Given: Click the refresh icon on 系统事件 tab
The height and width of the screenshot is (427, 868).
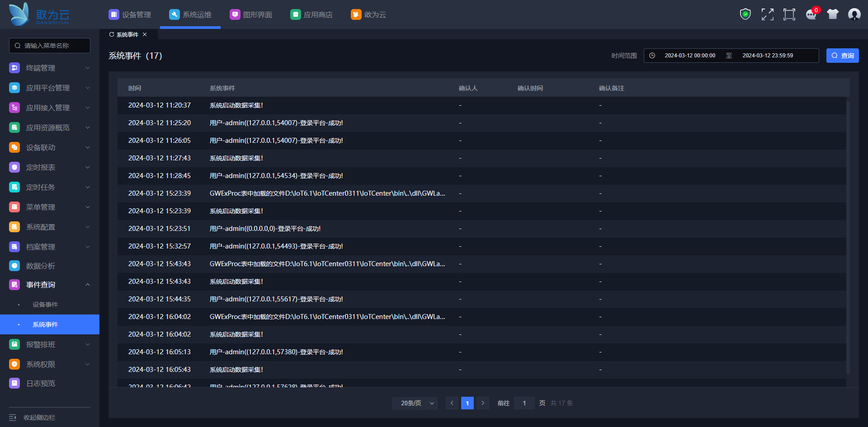Looking at the screenshot, I should [112, 35].
